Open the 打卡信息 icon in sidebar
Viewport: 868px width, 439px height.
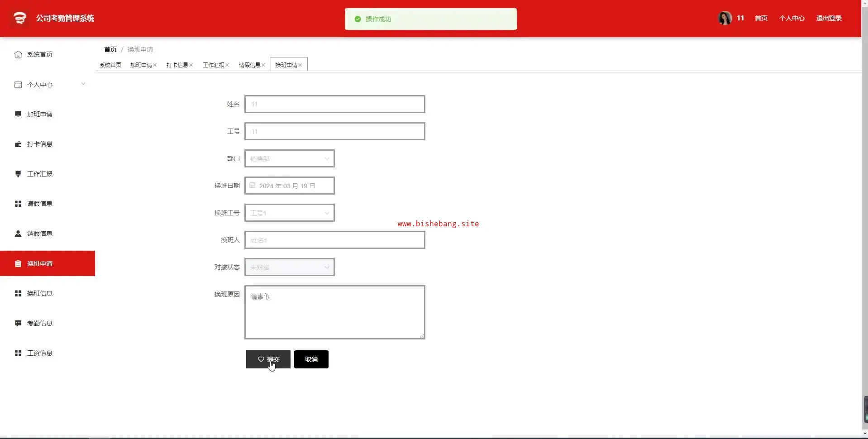tap(18, 144)
